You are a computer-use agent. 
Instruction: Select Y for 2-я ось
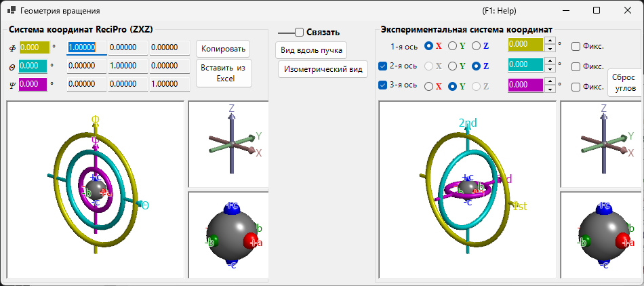point(452,66)
